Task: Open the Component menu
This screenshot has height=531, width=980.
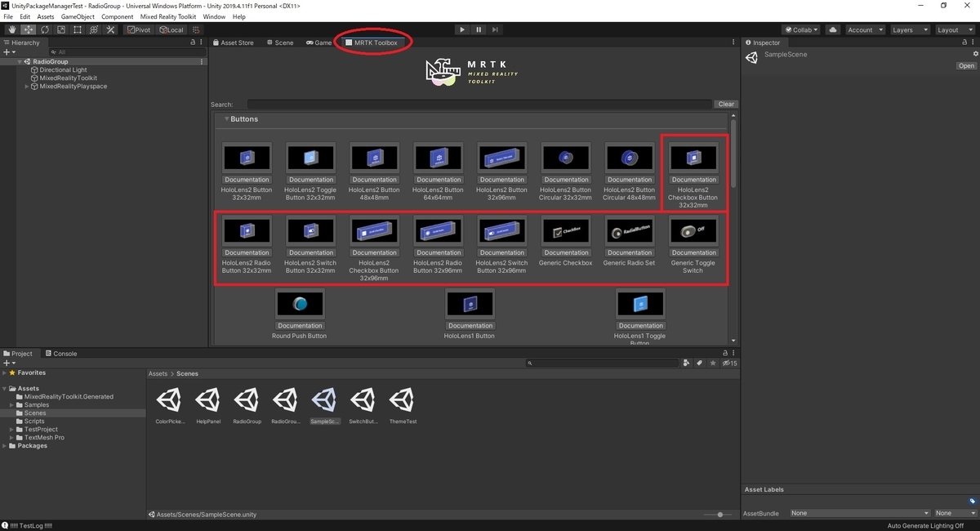Action: [x=117, y=16]
